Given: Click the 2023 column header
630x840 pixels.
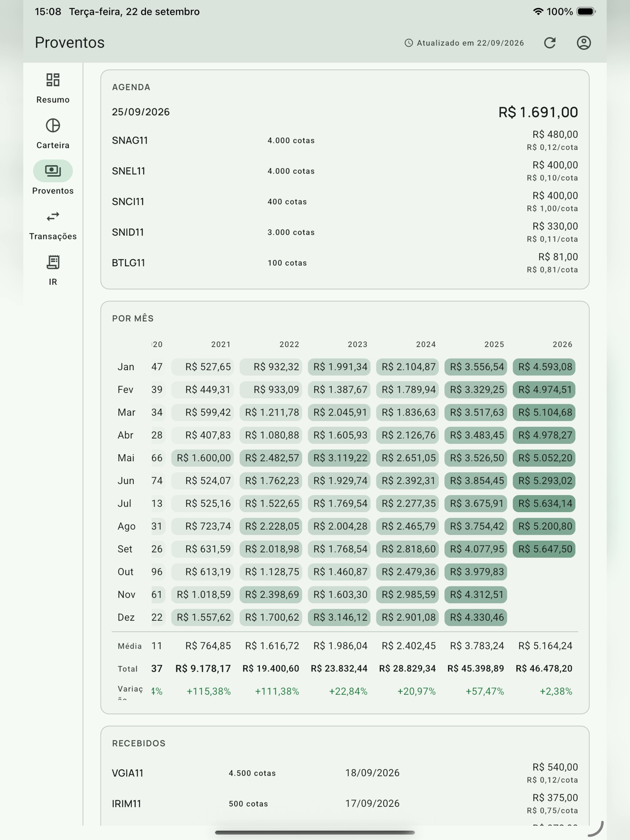Looking at the screenshot, I should 357,344.
